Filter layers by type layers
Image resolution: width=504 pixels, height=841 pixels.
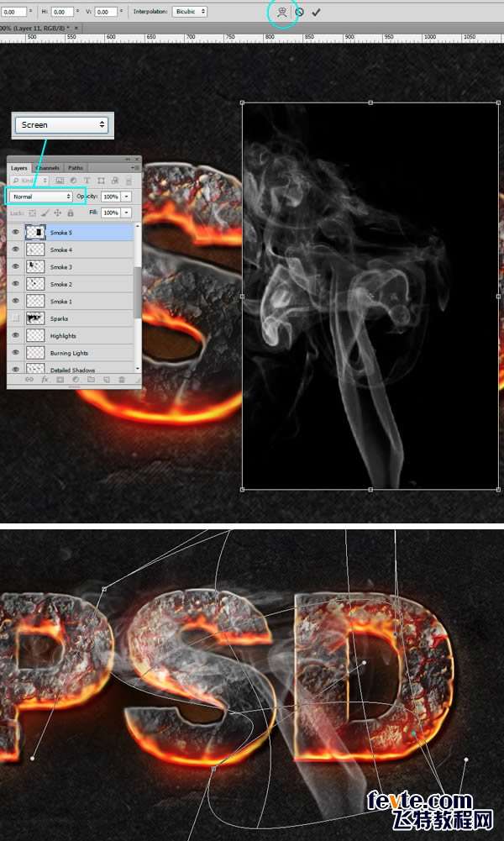click(87, 180)
